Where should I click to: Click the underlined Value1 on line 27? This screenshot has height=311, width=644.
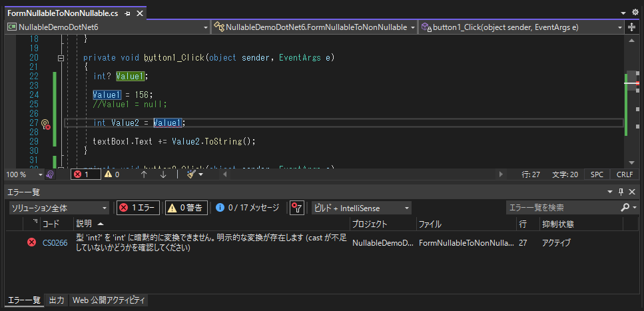[168, 123]
